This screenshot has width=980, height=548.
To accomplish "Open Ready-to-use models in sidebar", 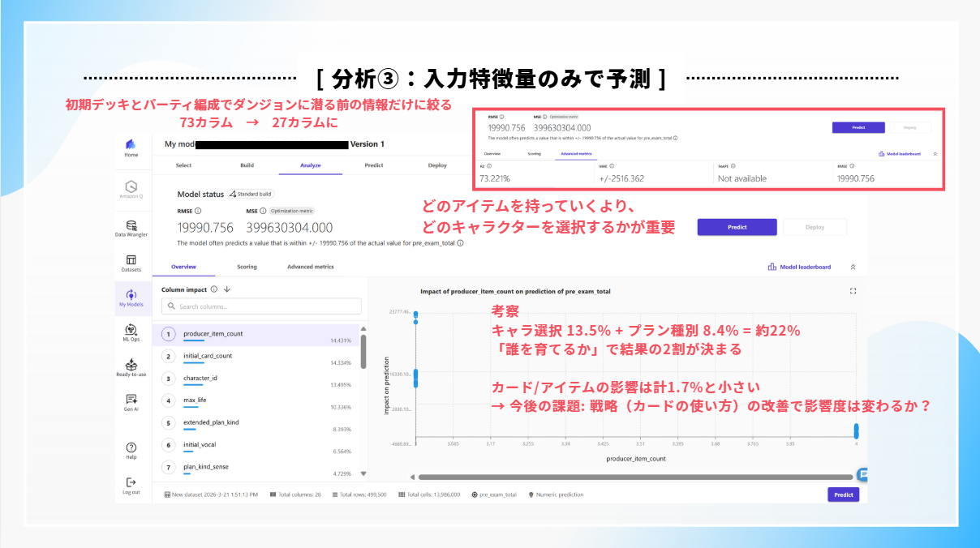I will [x=131, y=368].
